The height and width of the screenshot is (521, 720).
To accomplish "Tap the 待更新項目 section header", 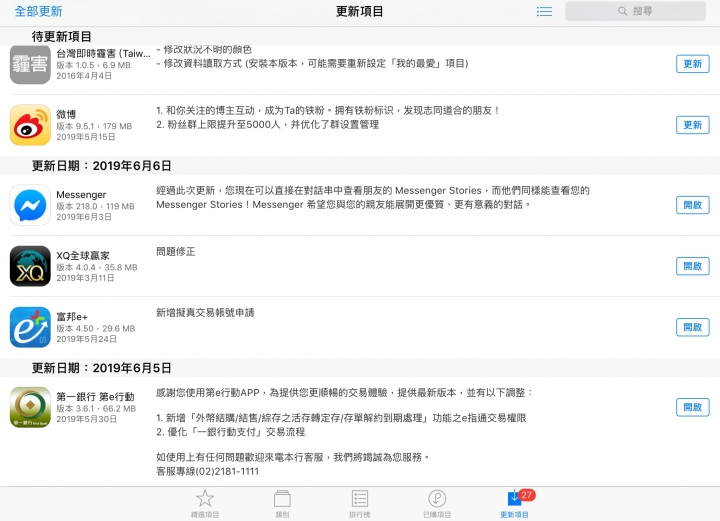I will coord(62,36).
